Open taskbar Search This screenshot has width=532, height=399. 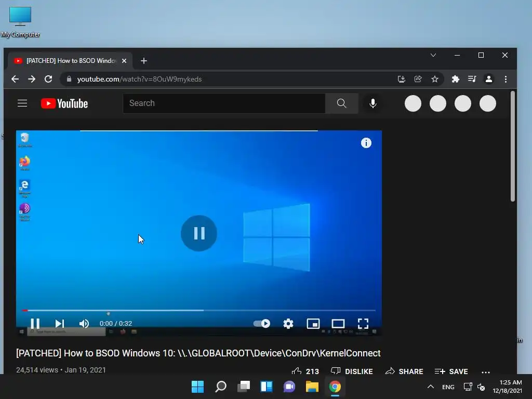pyautogui.click(x=221, y=387)
